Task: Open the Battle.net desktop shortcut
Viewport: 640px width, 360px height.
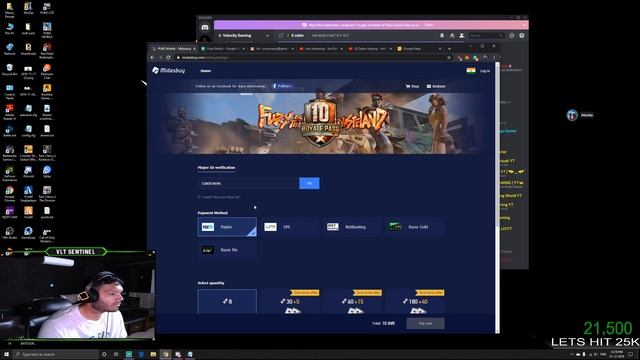Action: [9, 131]
